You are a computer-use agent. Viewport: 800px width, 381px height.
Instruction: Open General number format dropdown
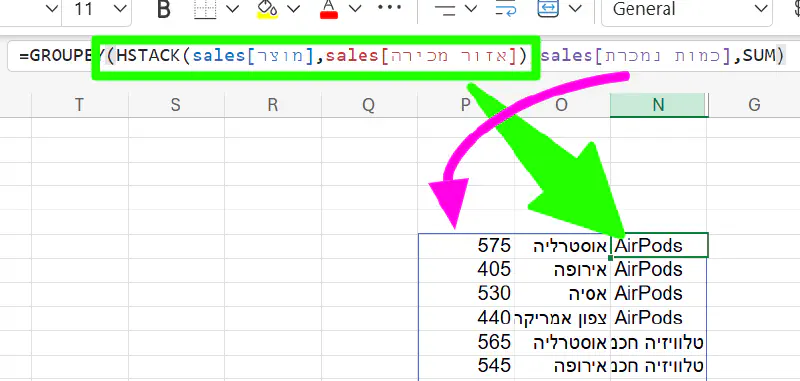click(x=686, y=9)
